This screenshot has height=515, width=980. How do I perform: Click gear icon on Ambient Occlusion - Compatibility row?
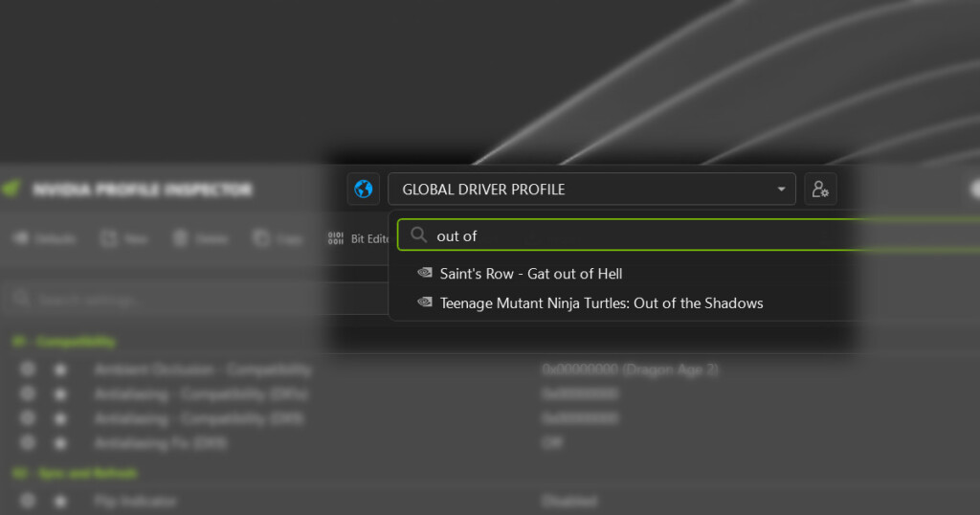pyautogui.click(x=28, y=369)
